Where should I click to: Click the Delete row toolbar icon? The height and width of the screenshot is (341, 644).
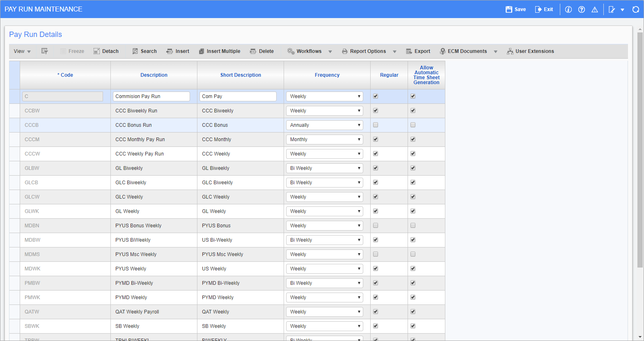tap(253, 51)
